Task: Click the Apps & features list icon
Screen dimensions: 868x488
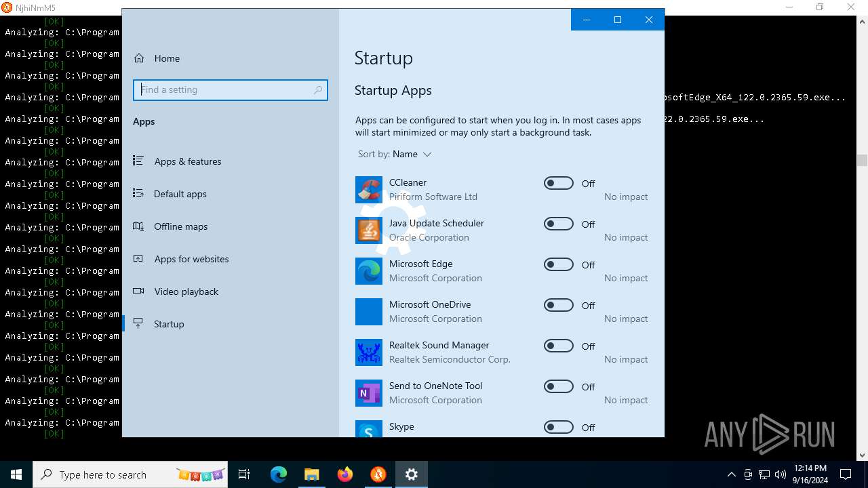Action: pyautogui.click(x=138, y=161)
